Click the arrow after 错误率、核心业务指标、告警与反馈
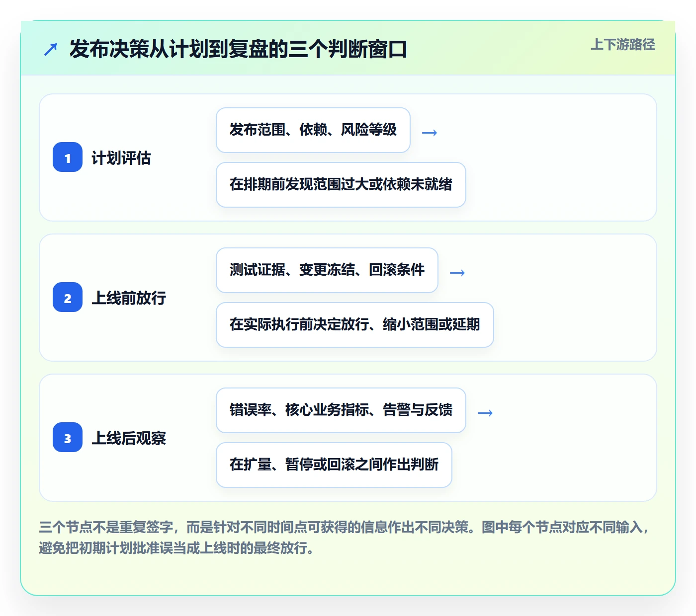The width and height of the screenshot is (696, 616). coord(485,413)
